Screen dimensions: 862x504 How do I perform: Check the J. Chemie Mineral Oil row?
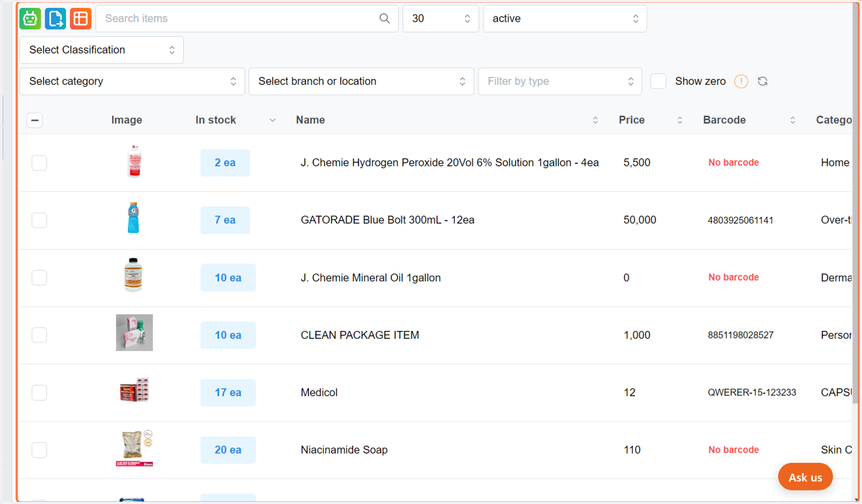(x=40, y=278)
